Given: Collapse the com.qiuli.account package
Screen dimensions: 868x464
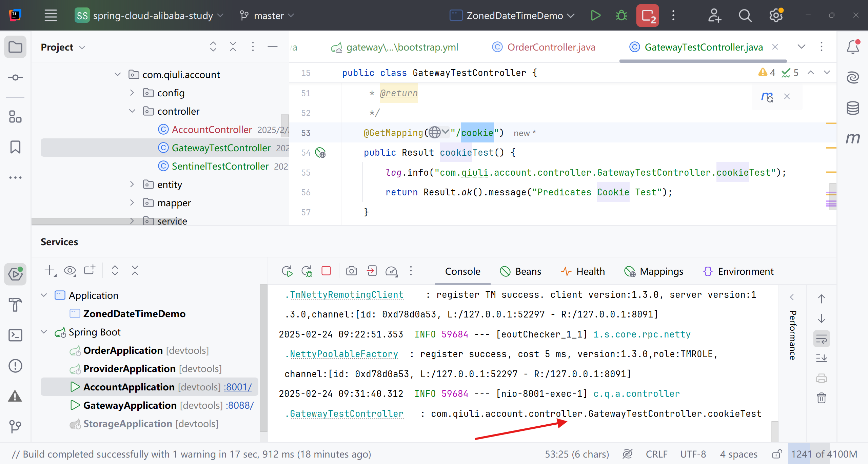Looking at the screenshot, I should click(x=118, y=74).
